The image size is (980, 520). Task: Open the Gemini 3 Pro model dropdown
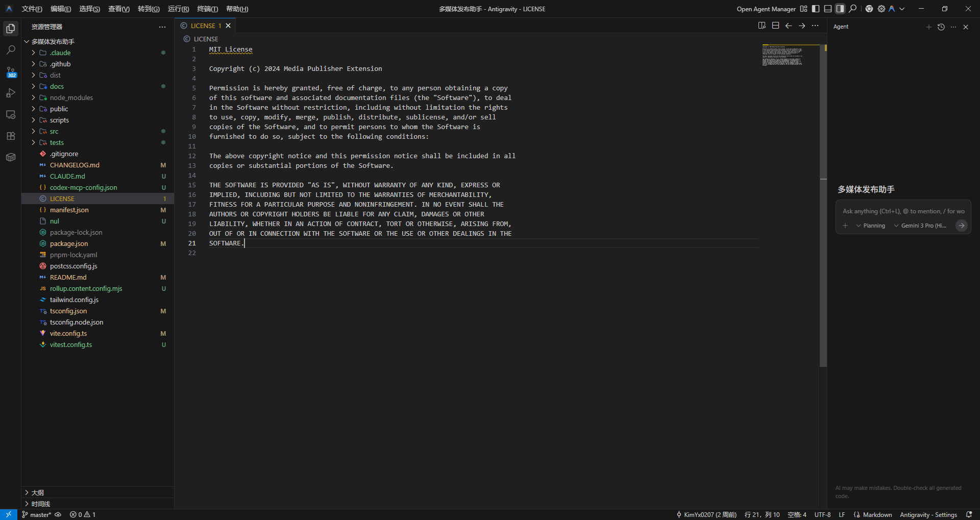(920, 226)
